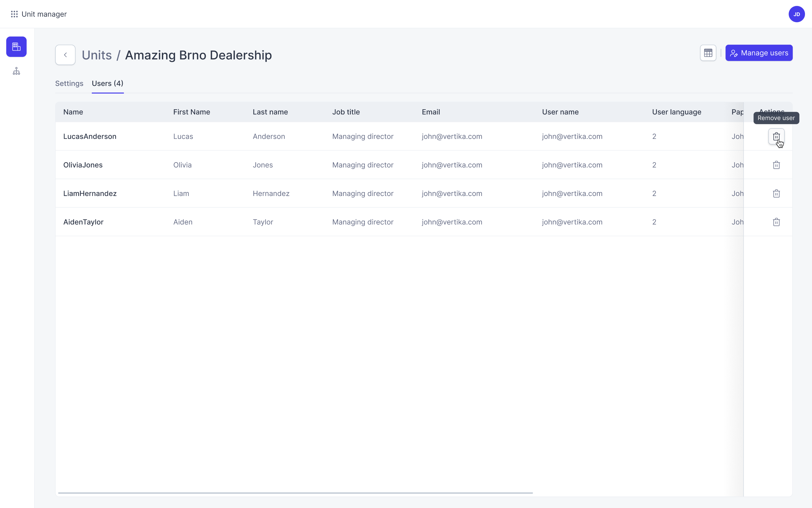
Task: Click first name cell Olivia
Action: click(182, 165)
